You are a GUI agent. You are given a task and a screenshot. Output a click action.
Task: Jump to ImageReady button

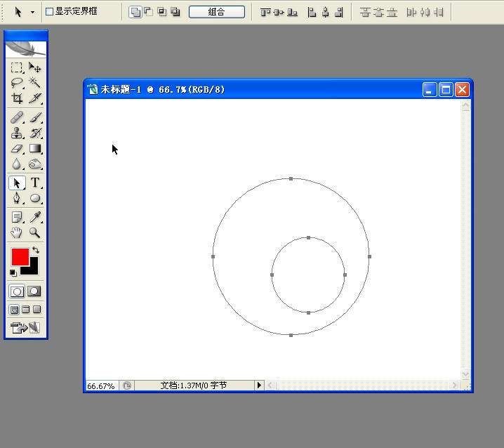point(25,328)
